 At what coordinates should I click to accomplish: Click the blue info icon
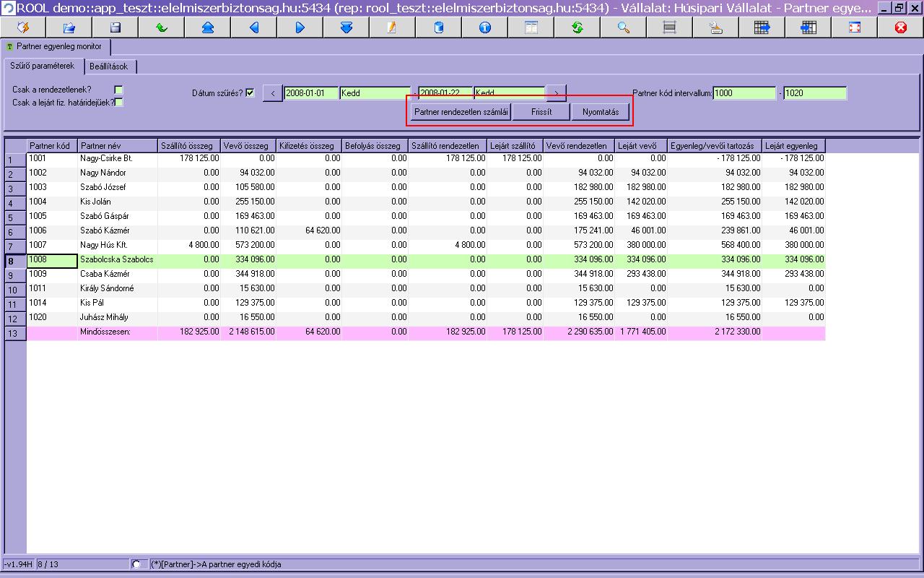coord(484,27)
